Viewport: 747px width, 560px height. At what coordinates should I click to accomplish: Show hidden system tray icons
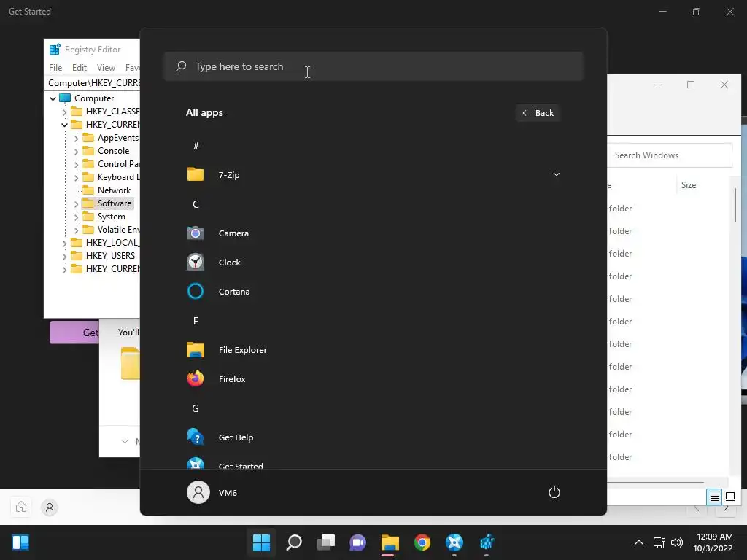(x=639, y=542)
